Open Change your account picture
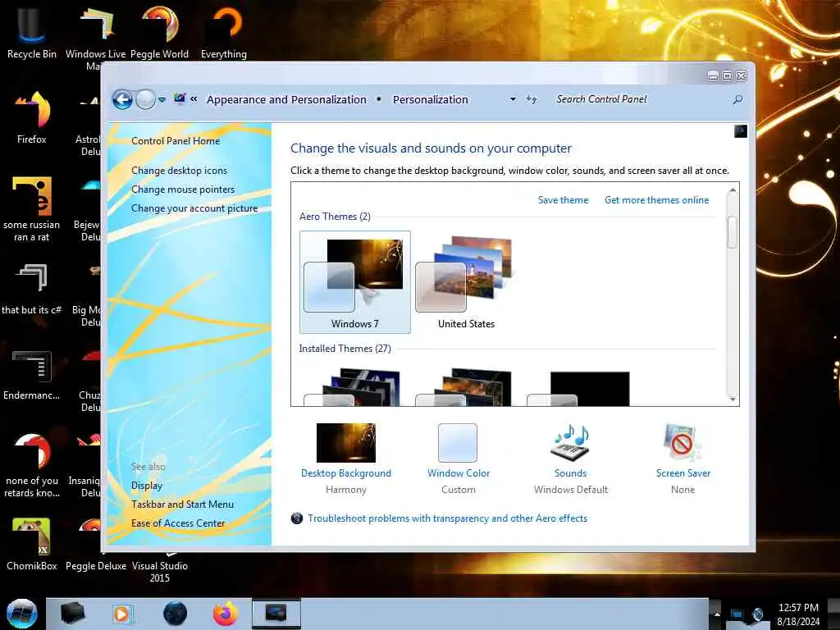 (194, 208)
